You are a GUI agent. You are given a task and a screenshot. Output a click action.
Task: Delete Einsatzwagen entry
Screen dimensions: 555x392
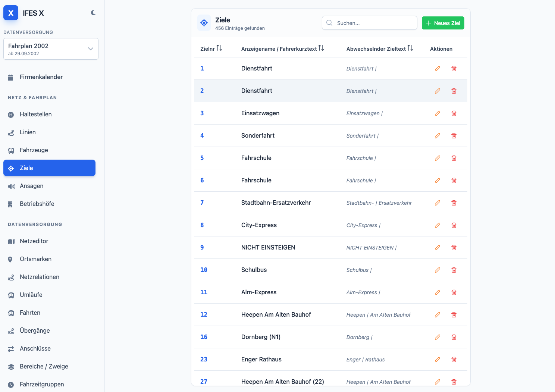click(x=454, y=113)
